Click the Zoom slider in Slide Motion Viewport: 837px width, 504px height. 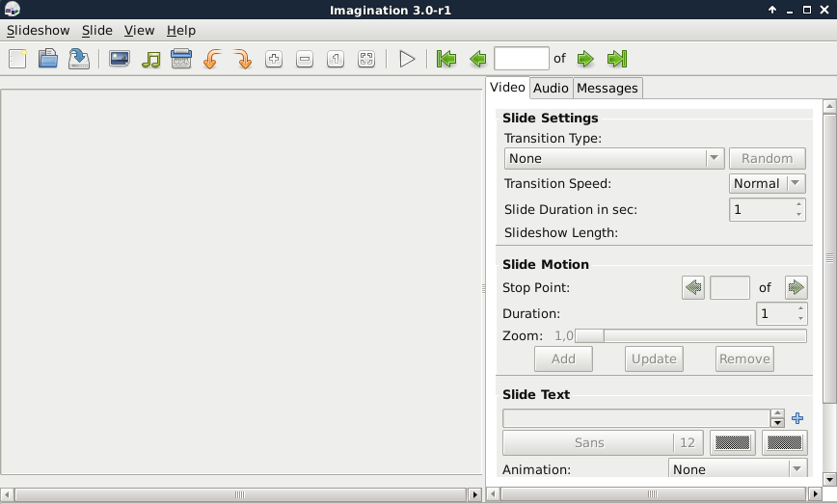690,335
